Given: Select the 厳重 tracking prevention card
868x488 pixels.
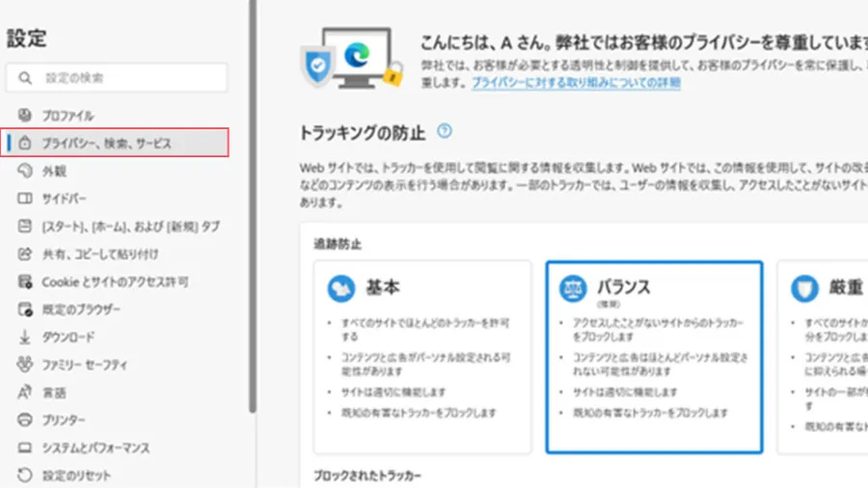Looking at the screenshot, I should tap(823, 358).
